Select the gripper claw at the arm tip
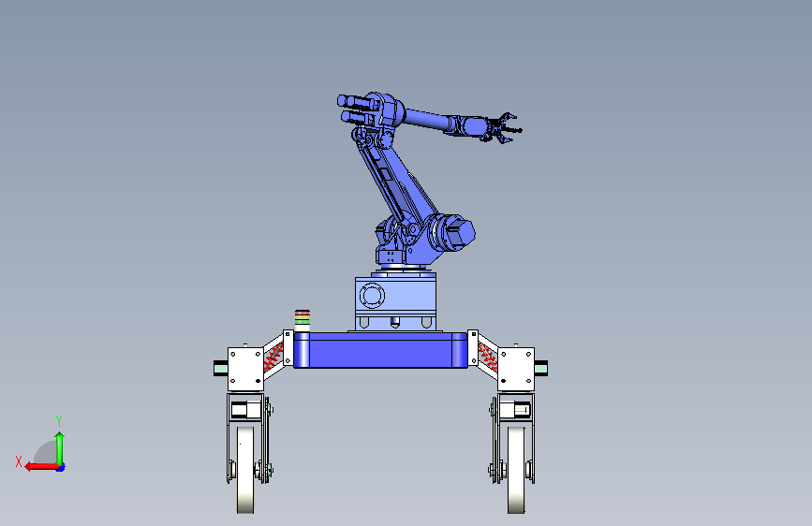Viewport: 812px width, 526px height. click(505, 128)
